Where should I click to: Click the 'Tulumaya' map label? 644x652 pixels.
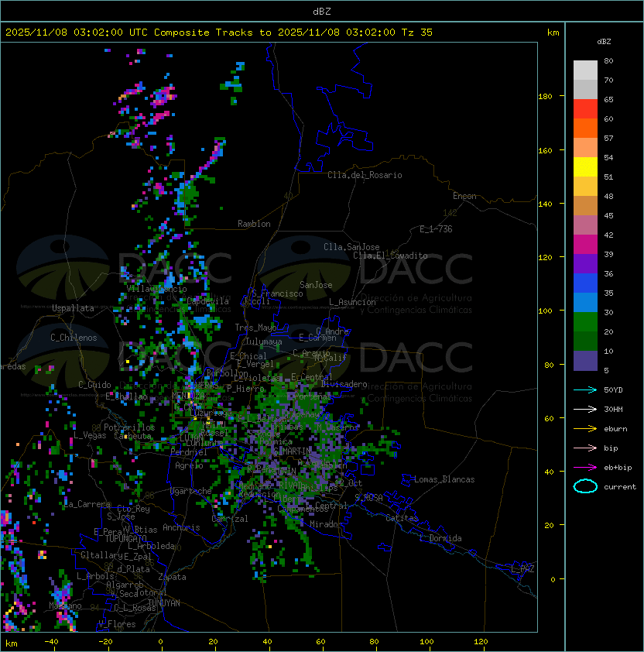click(x=264, y=341)
